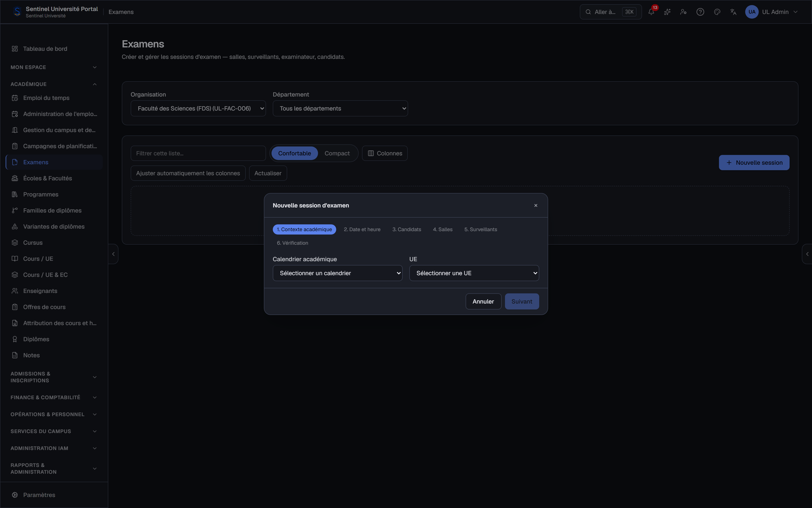Open the UE selection dropdown
Image resolution: width=812 pixels, height=508 pixels.
(x=474, y=273)
